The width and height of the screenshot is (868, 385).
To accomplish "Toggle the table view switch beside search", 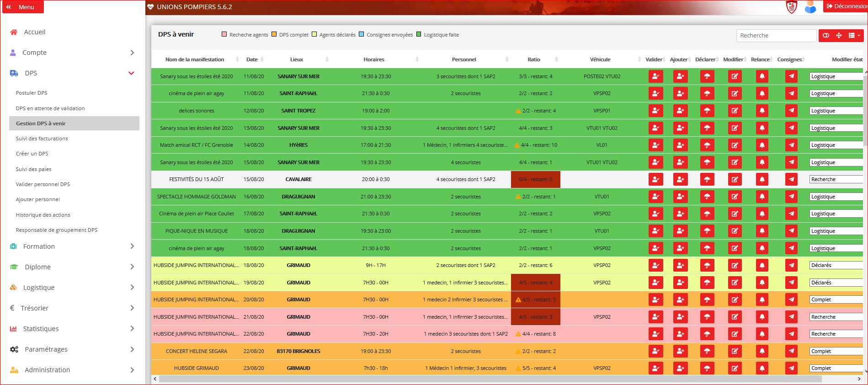I will pos(826,35).
